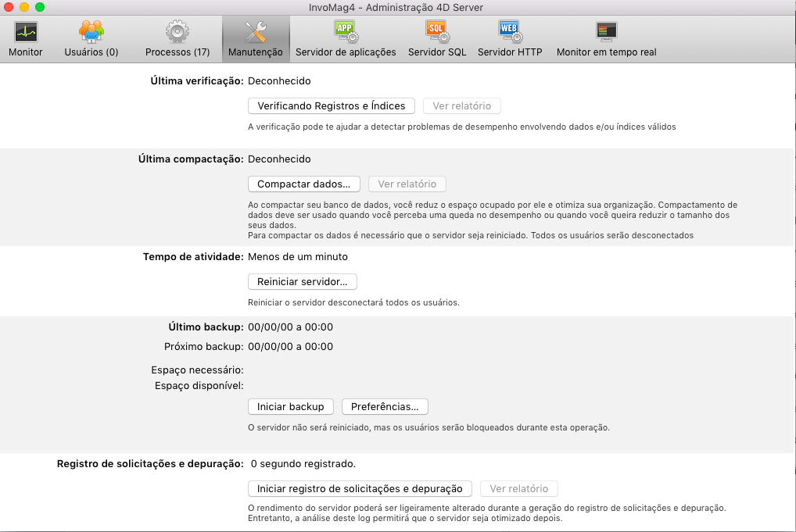Start backup with Iniciar backup button
This screenshot has height=532, width=796.
291,407
